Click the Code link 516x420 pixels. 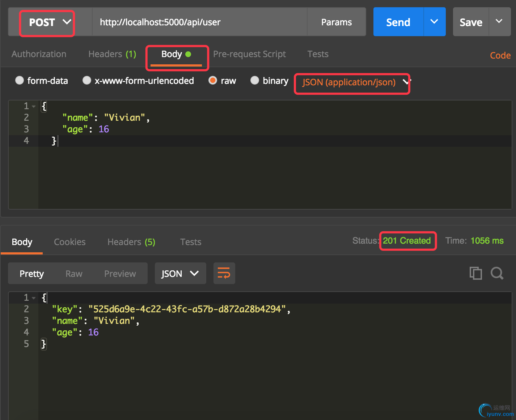click(500, 55)
